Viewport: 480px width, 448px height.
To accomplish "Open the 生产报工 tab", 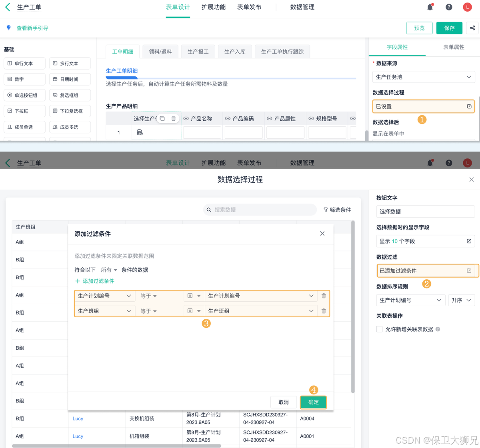I will 198,52.
